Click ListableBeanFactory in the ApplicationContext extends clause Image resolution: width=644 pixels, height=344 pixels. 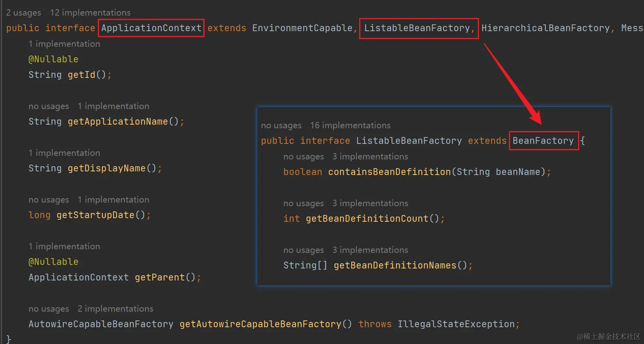point(417,28)
